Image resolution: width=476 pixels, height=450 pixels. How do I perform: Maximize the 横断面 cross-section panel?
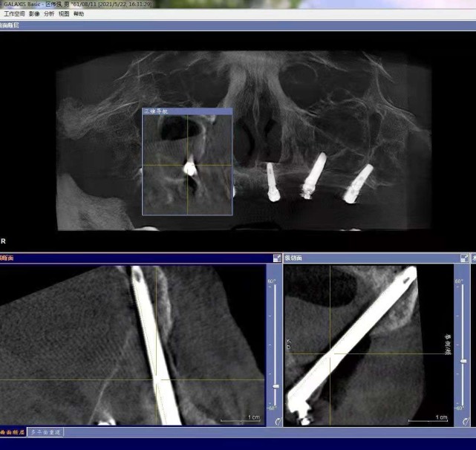[x=277, y=258]
